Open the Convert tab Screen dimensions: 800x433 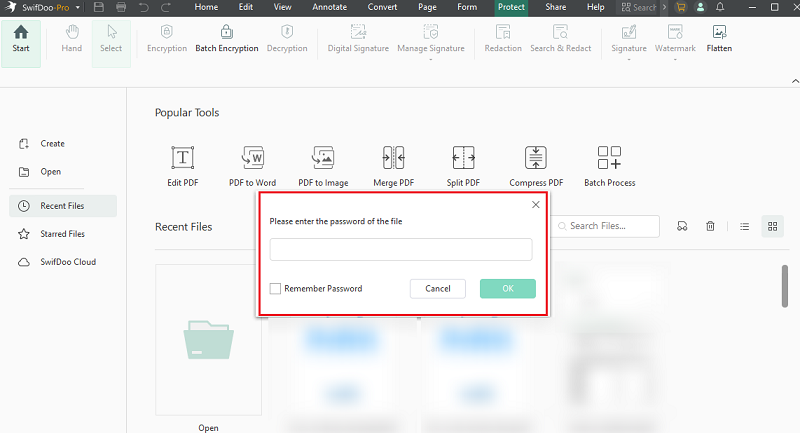pyautogui.click(x=382, y=7)
